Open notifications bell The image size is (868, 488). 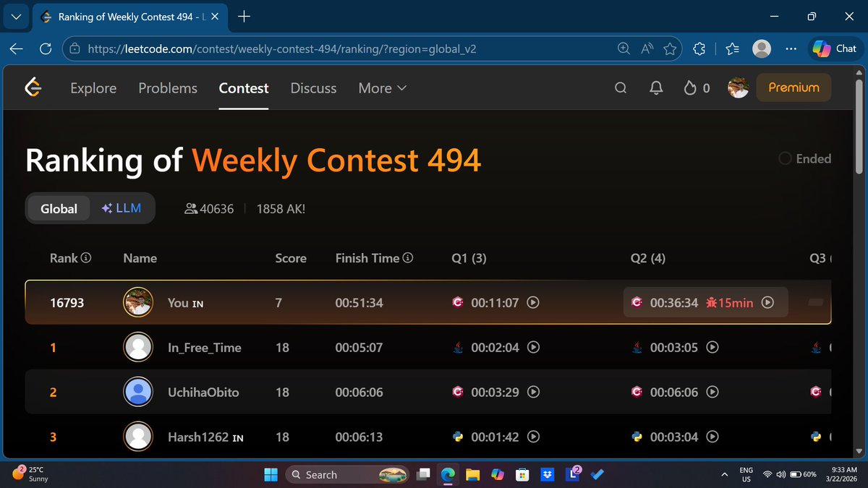[656, 88]
